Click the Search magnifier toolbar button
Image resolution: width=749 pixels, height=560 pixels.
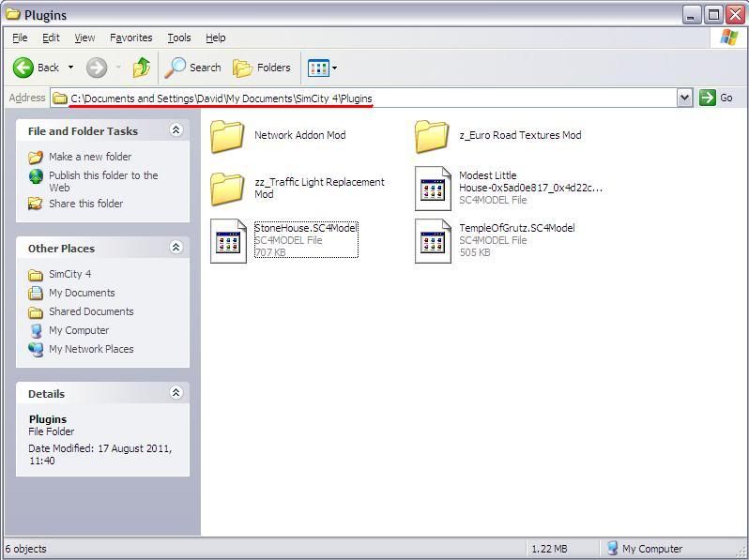[193, 68]
